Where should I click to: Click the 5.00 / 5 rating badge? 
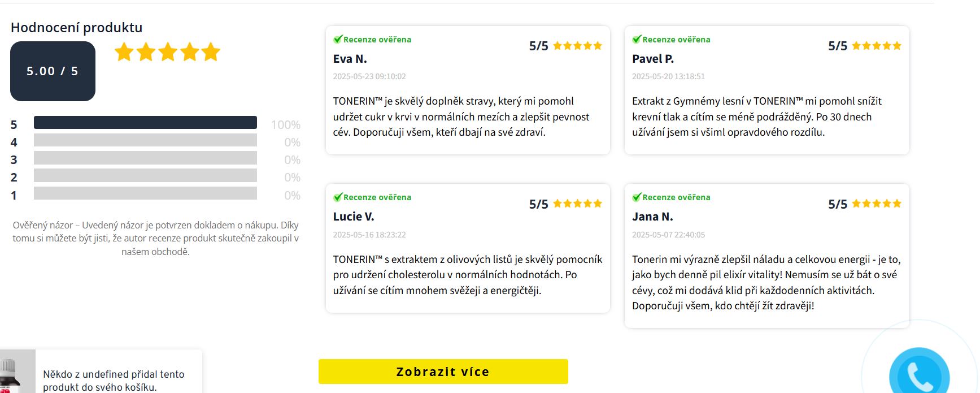pyautogui.click(x=53, y=71)
